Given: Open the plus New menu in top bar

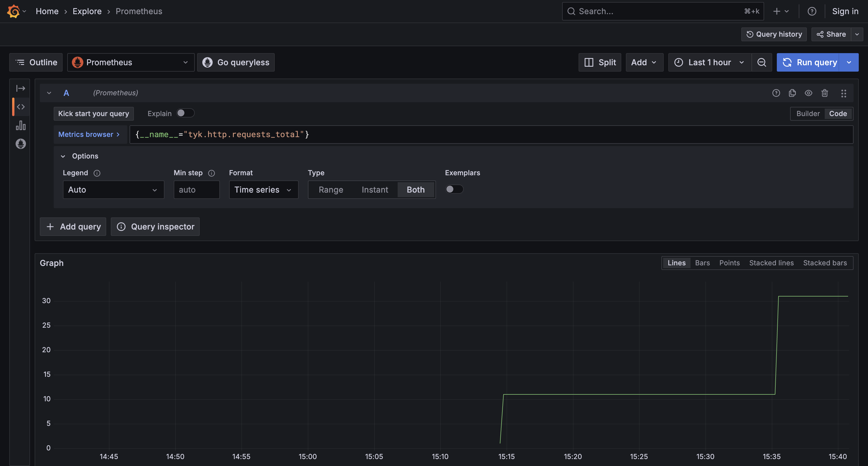Looking at the screenshot, I should [x=781, y=11].
